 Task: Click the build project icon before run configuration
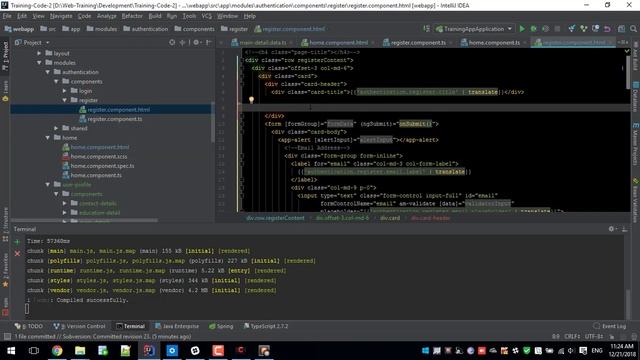click(x=427, y=29)
